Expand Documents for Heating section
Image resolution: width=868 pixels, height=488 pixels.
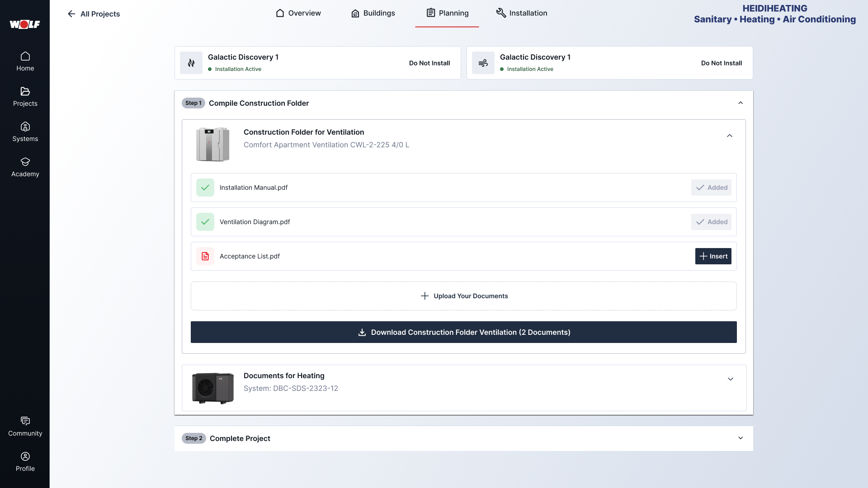pyautogui.click(x=731, y=379)
